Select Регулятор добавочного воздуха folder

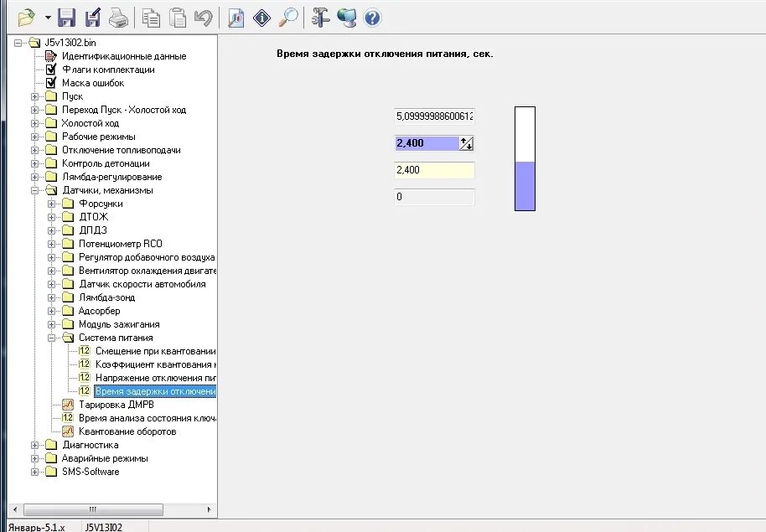coord(147,257)
